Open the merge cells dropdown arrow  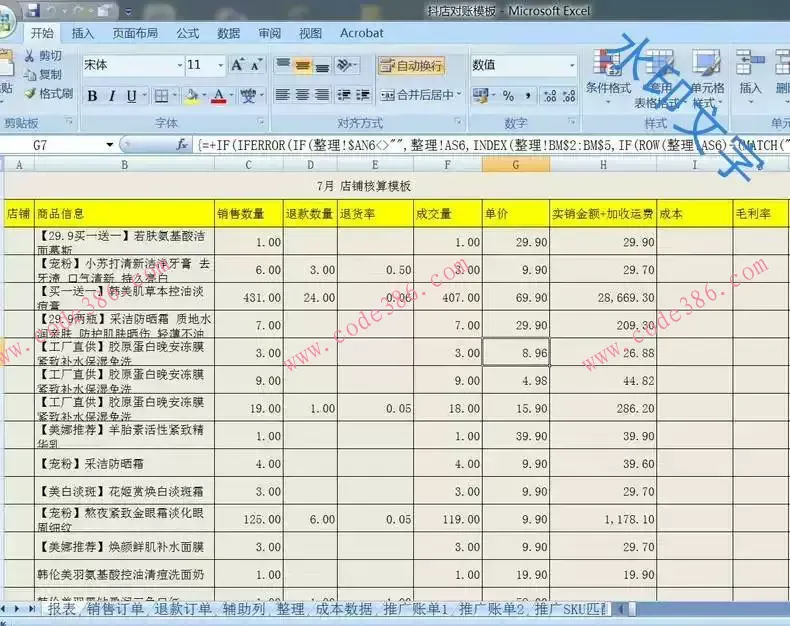click(459, 95)
